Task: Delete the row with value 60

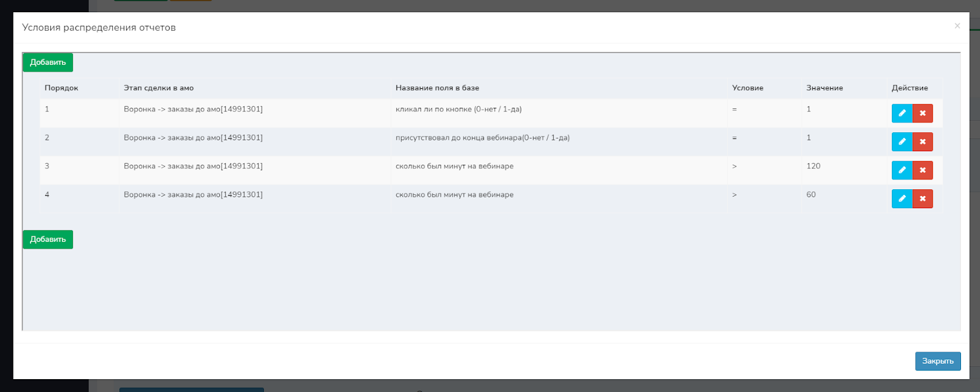Action: coord(922,198)
